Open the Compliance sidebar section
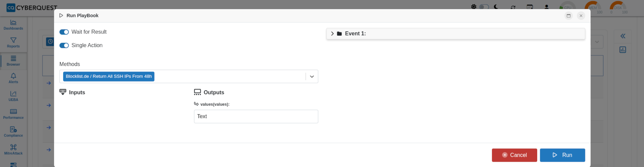 [x=13, y=132]
